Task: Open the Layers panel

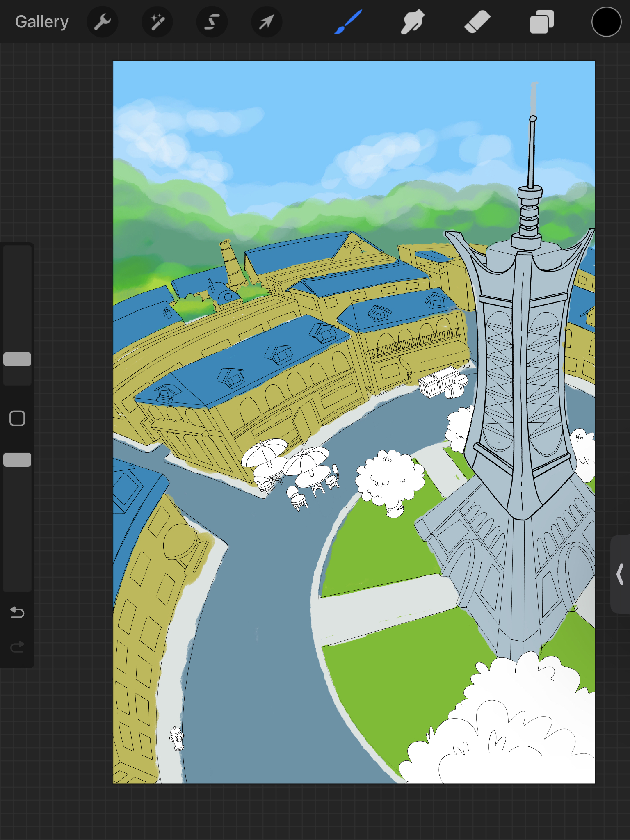Action: [542, 22]
